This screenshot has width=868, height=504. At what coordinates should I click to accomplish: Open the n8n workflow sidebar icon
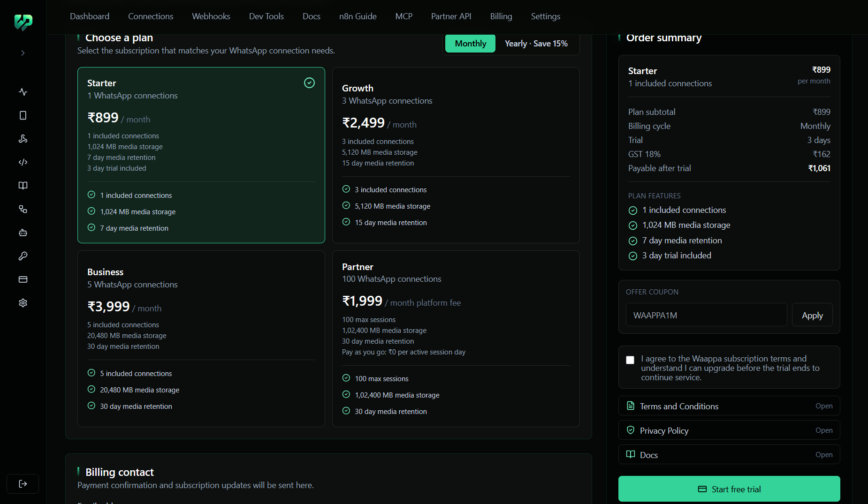[23, 209]
